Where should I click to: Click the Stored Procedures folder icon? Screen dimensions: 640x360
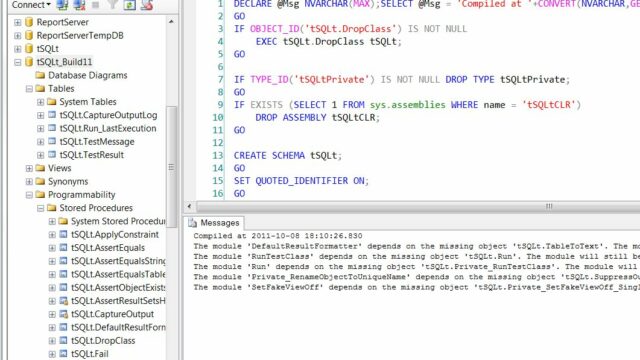point(51,208)
